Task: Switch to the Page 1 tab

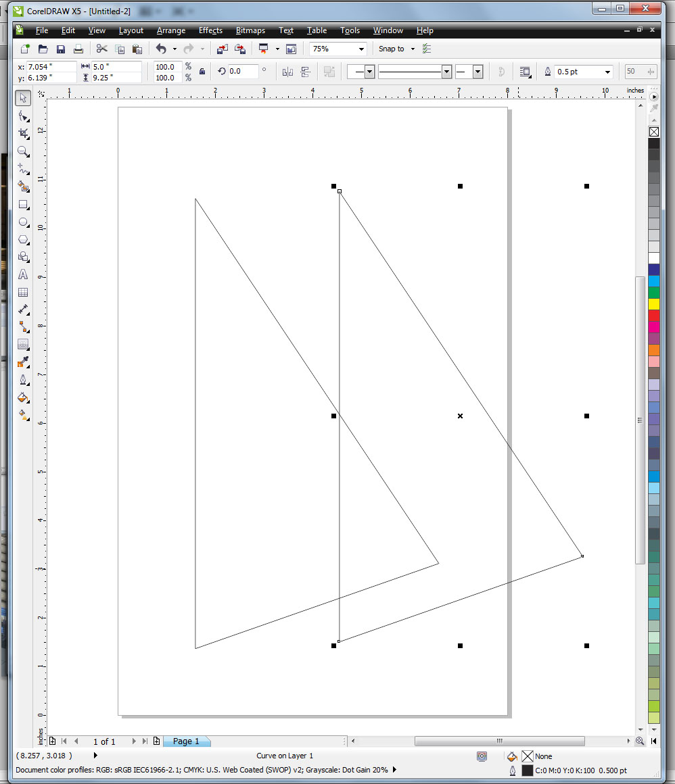Action: [187, 741]
